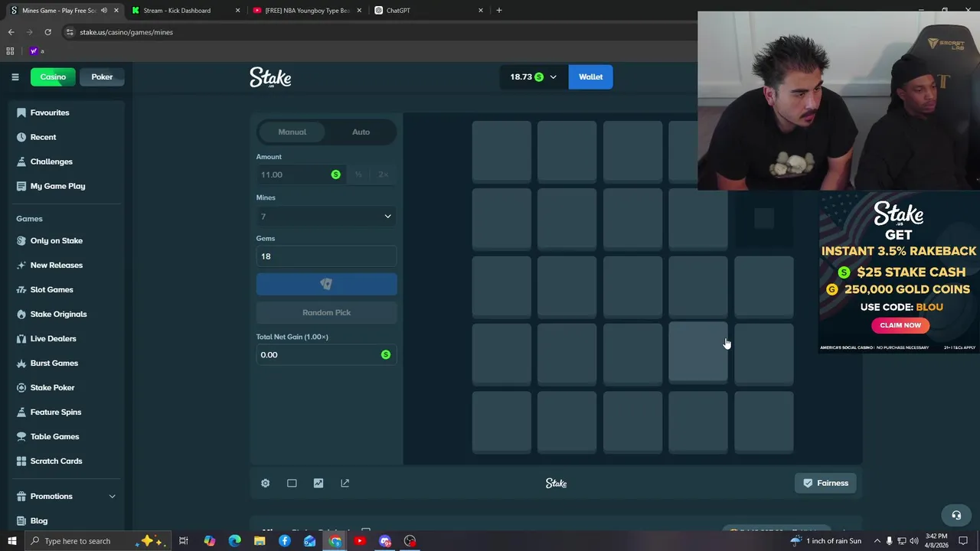This screenshot has height=551, width=980.
Task: Open Windows notification center
Action: pos(963,541)
